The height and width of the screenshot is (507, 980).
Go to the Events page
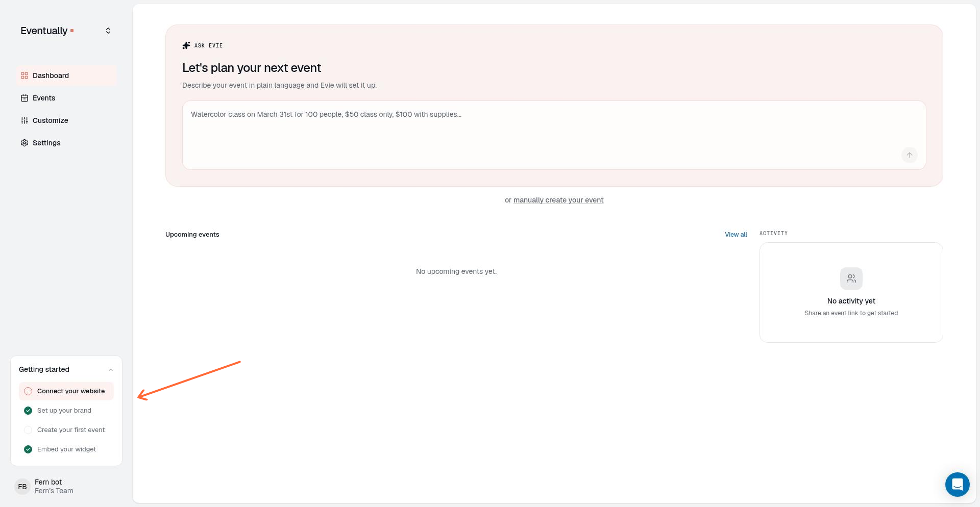click(x=66, y=98)
